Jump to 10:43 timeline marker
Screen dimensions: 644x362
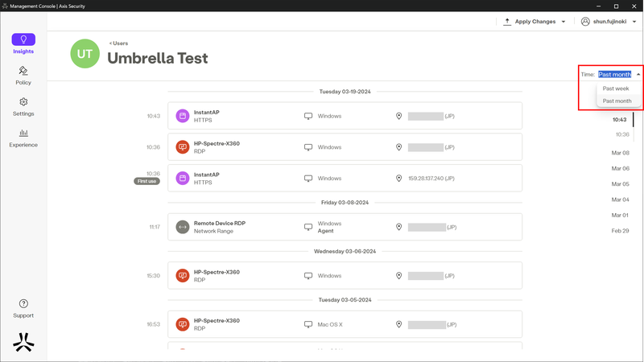click(x=619, y=119)
